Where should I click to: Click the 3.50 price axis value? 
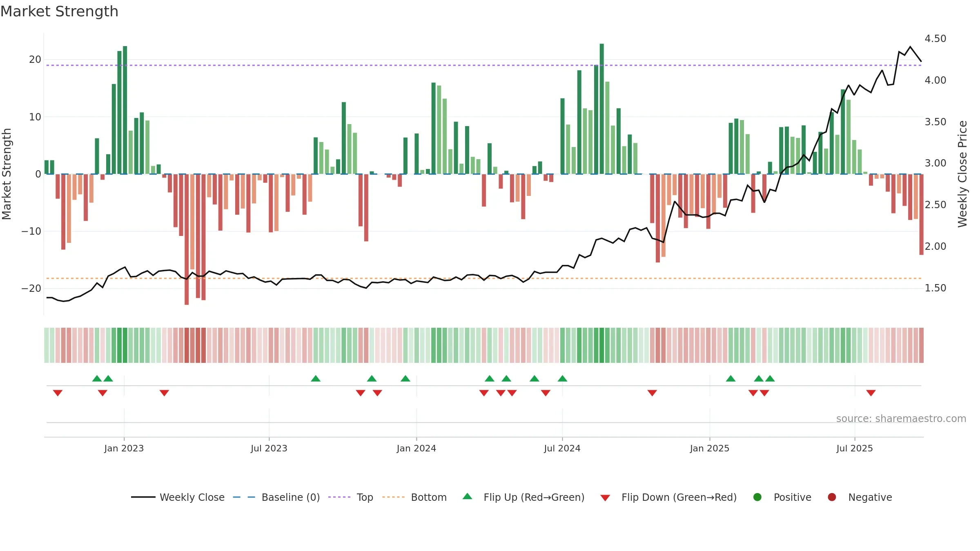click(x=935, y=122)
